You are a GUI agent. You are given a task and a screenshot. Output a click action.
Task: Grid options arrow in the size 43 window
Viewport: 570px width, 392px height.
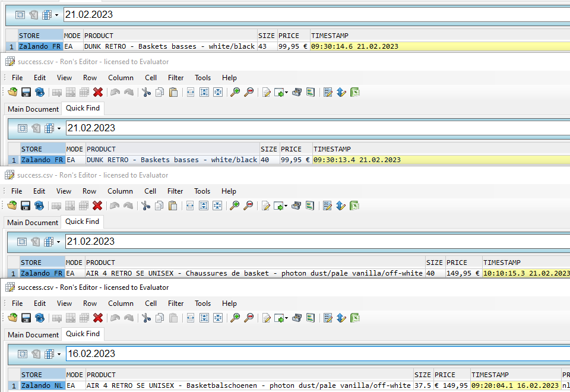(56, 15)
